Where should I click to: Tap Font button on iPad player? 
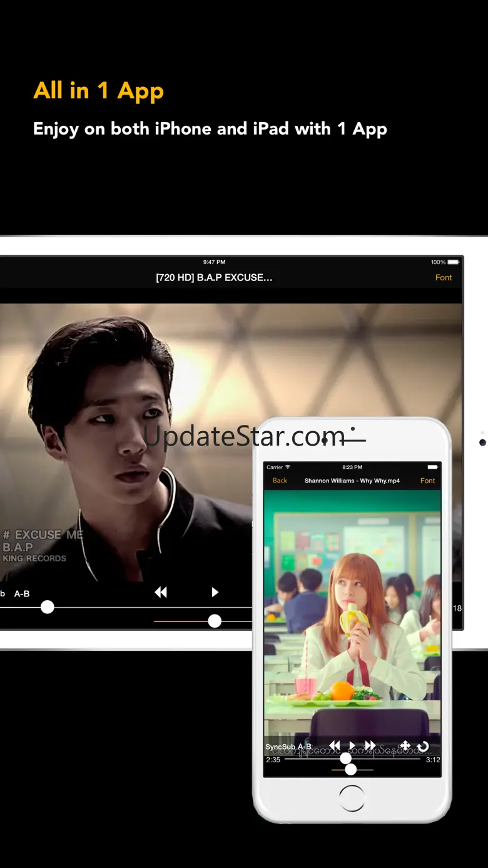point(444,277)
